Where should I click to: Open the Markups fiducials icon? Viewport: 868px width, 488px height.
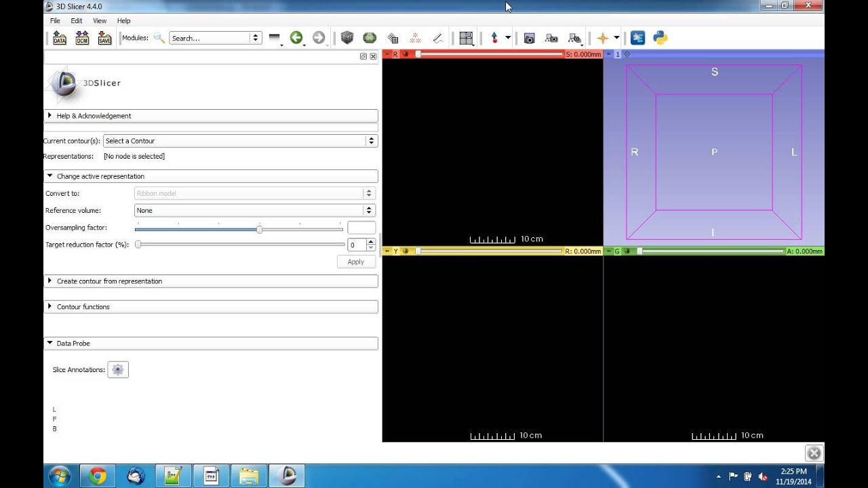415,38
